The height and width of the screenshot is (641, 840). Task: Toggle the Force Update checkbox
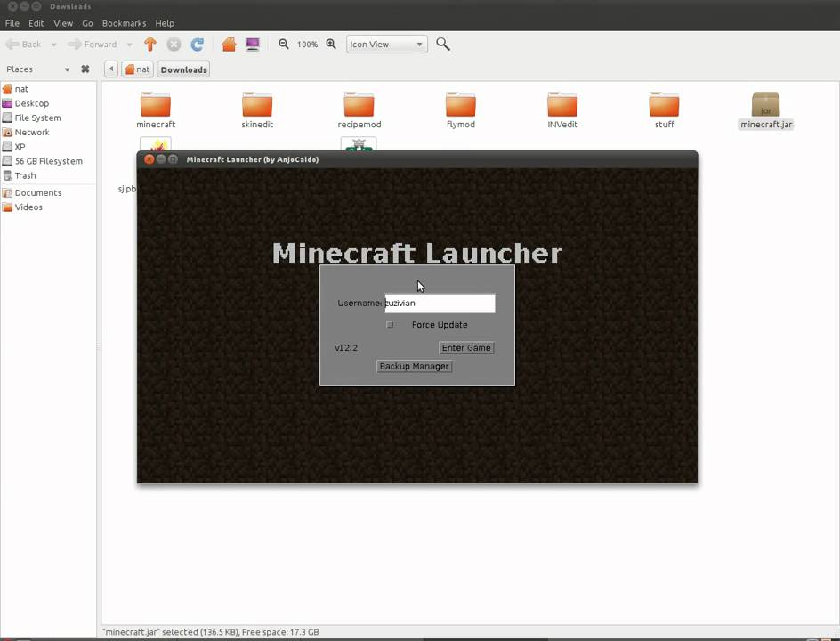point(390,325)
